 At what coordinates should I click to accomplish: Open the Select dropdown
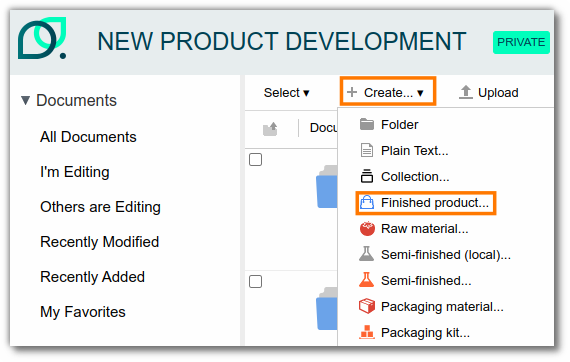pyautogui.click(x=286, y=93)
